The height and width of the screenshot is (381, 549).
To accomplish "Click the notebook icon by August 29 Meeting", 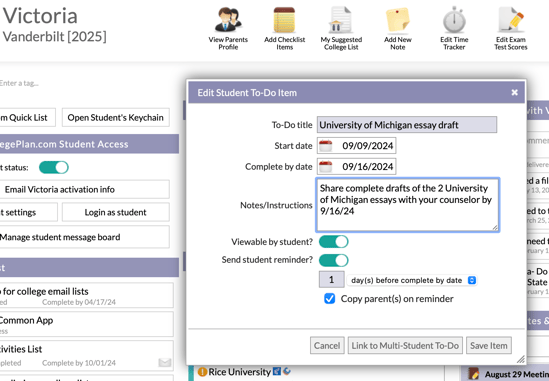I will click(473, 374).
